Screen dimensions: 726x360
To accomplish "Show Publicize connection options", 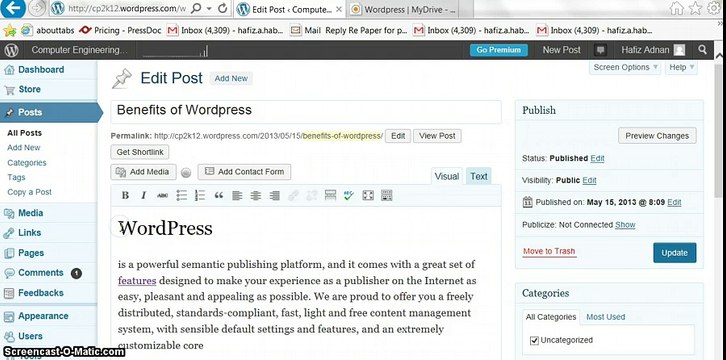I will point(625,225).
